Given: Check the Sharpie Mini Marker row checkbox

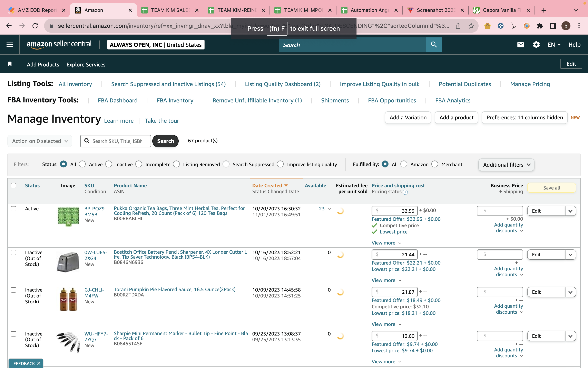Looking at the screenshot, I should pyautogui.click(x=14, y=334).
